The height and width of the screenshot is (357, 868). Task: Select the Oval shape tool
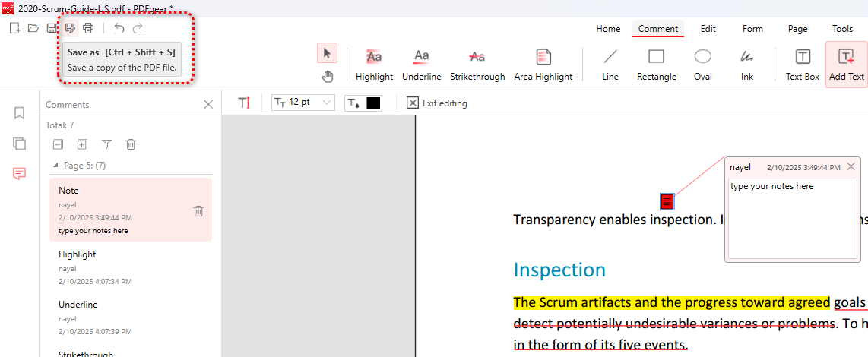coord(703,65)
